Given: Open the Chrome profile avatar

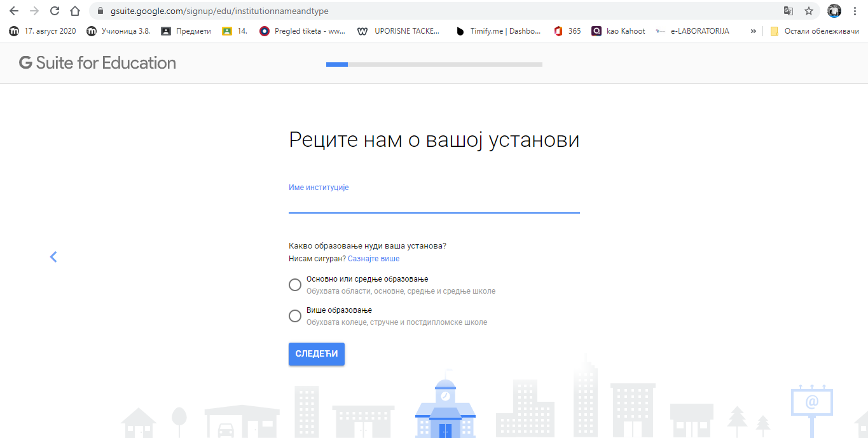Looking at the screenshot, I should [834, 11].
